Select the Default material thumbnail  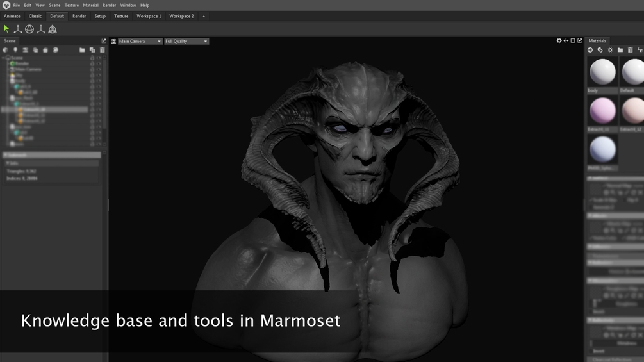pos(632,72)
